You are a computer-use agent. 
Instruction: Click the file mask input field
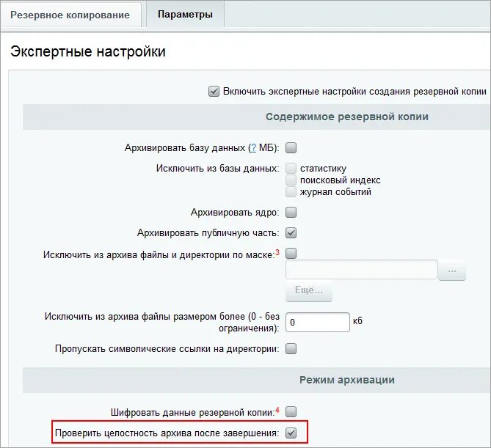(362, 269)
